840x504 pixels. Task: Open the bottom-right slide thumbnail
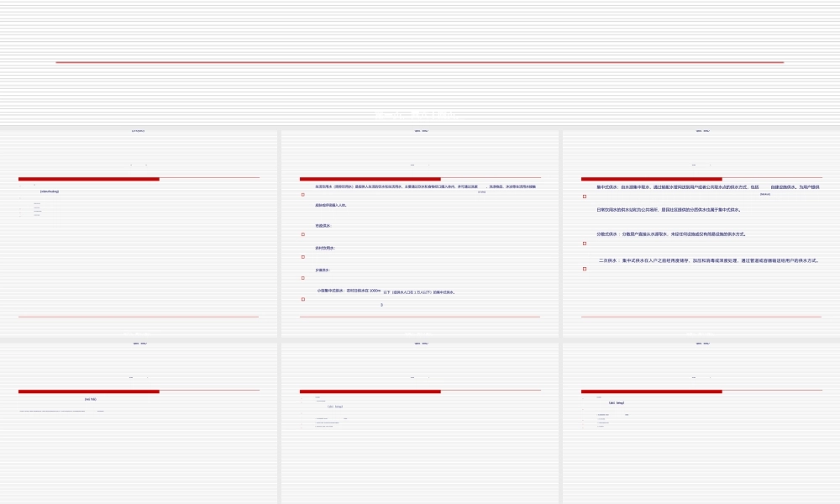point(701,420)
